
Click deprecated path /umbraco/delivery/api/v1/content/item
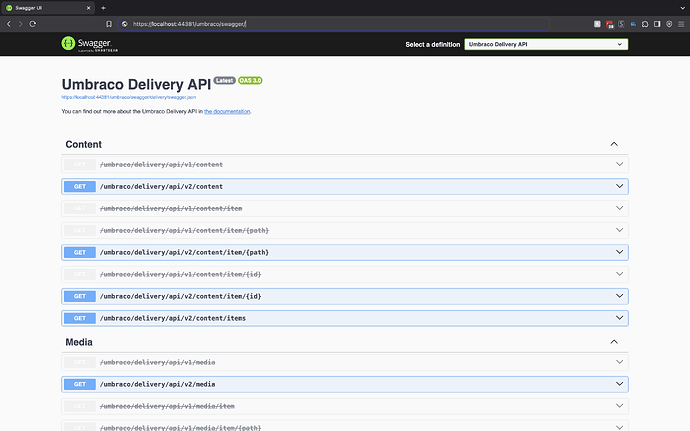[x=171, y=209]
